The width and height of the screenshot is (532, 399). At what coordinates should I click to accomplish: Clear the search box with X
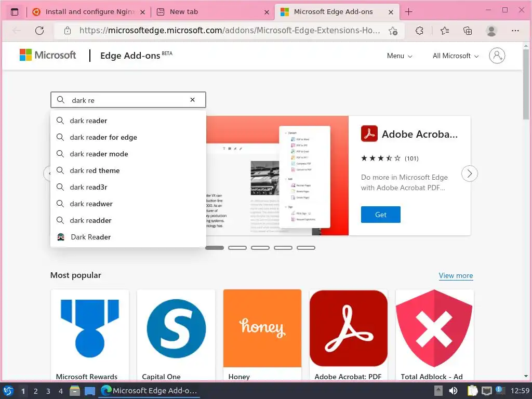[x=192, y=100]
